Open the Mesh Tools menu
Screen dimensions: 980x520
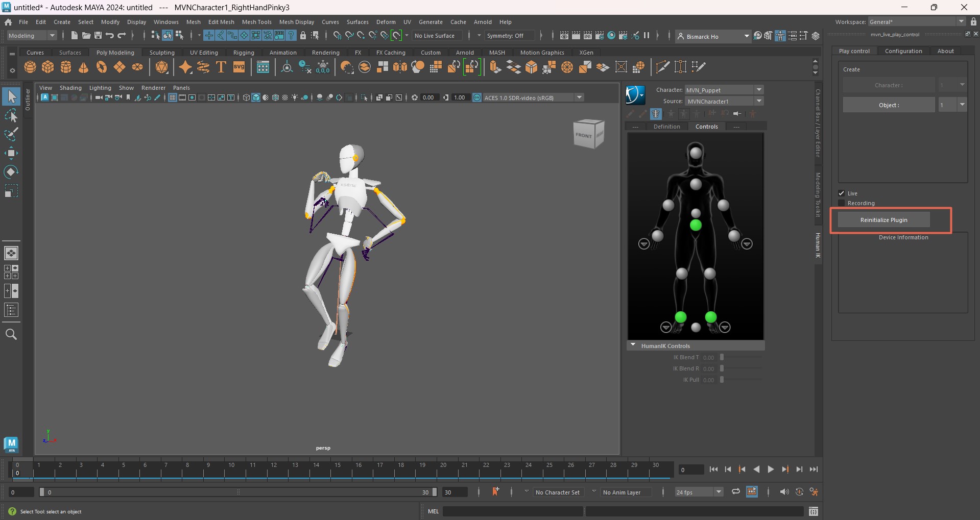(x=257, y=22)
